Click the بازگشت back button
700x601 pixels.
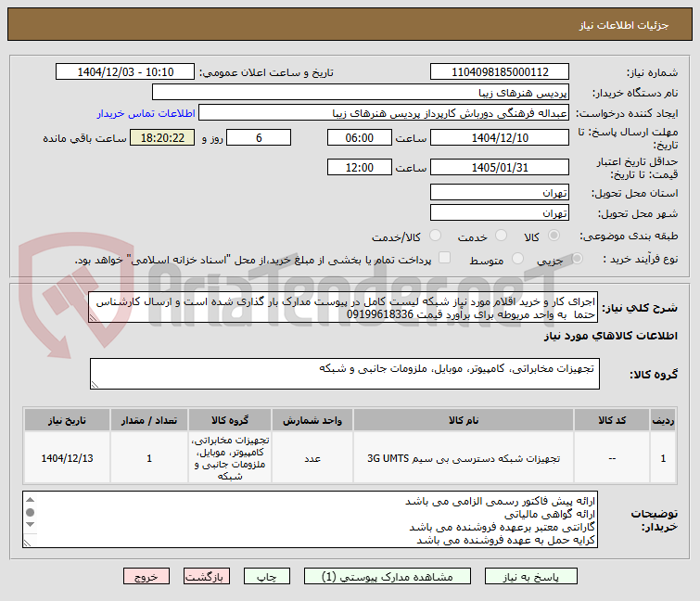[x=206, y=577]
